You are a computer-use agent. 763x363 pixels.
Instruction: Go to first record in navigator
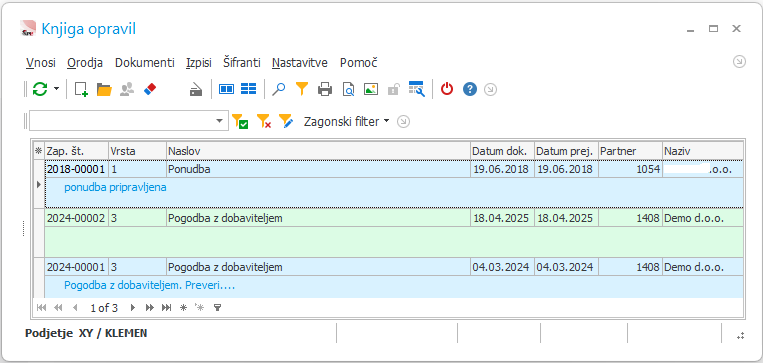coord(41,308)
